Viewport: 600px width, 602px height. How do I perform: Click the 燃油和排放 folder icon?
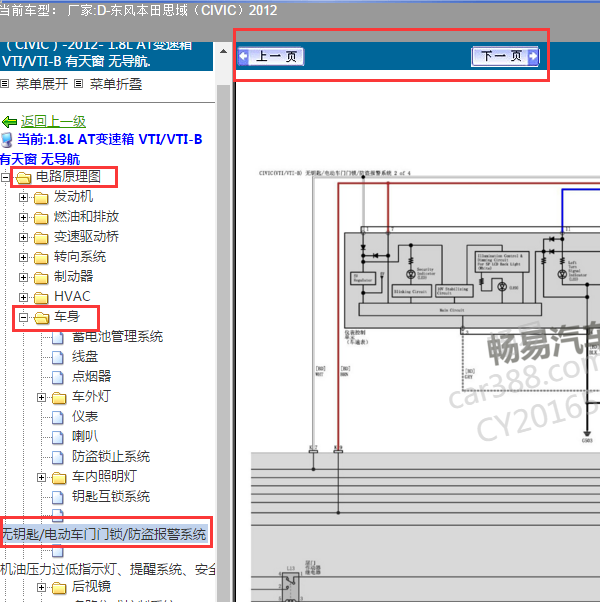coord(41,218)
